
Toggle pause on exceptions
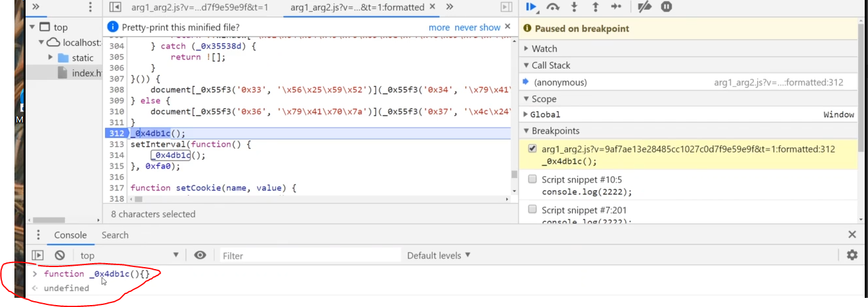tap(666, 7)
